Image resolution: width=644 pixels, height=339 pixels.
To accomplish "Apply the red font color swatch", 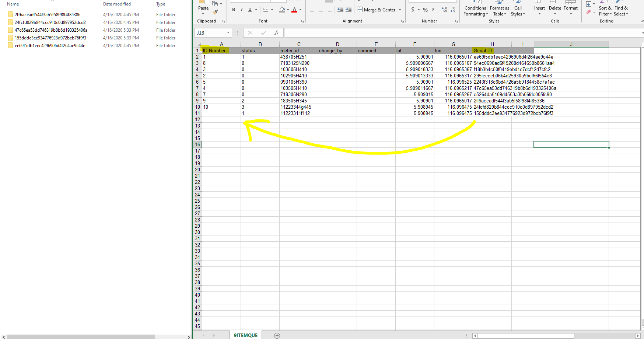I will pyautogui.click(x=294, y=10).
